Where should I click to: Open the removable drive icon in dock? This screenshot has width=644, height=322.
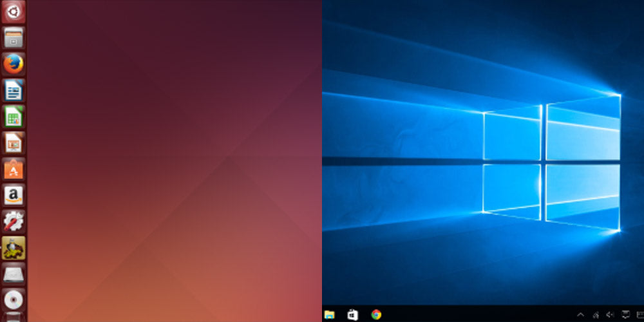14,274
